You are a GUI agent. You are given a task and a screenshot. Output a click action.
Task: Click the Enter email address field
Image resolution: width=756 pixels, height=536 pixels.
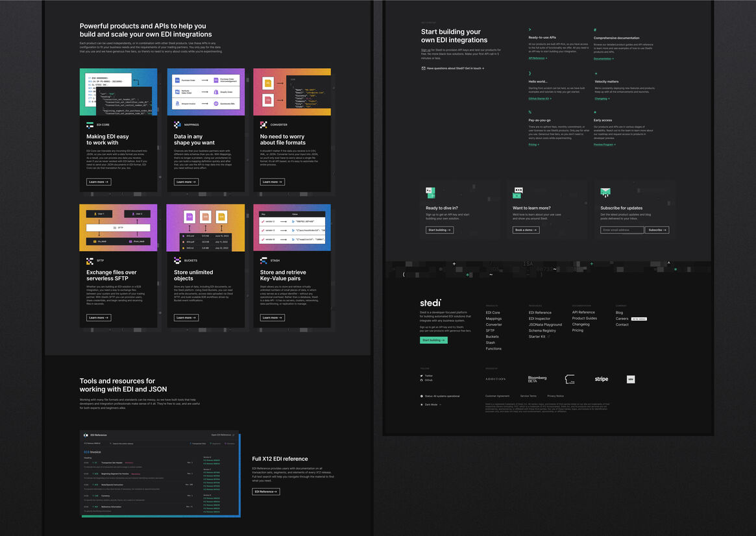622,230
